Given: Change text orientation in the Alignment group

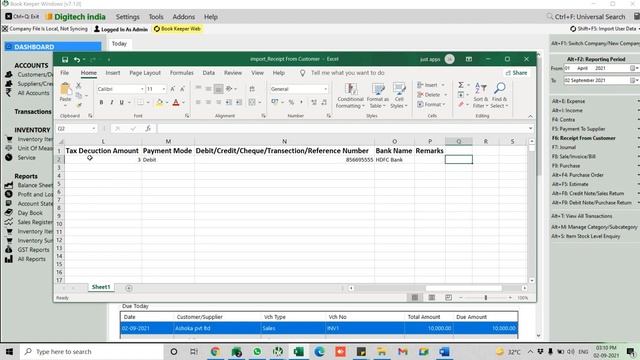Looking at the screenshot, I should 230,89.
